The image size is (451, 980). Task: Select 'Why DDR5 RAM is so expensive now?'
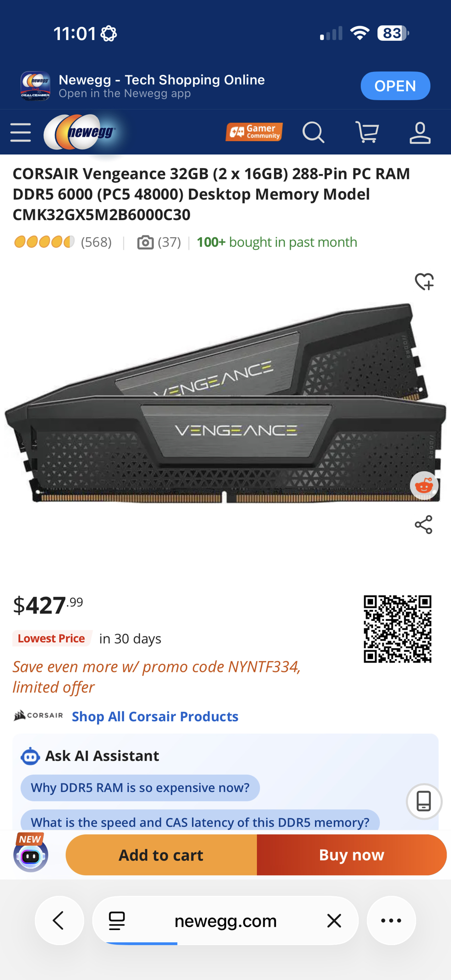click(140, 787)
